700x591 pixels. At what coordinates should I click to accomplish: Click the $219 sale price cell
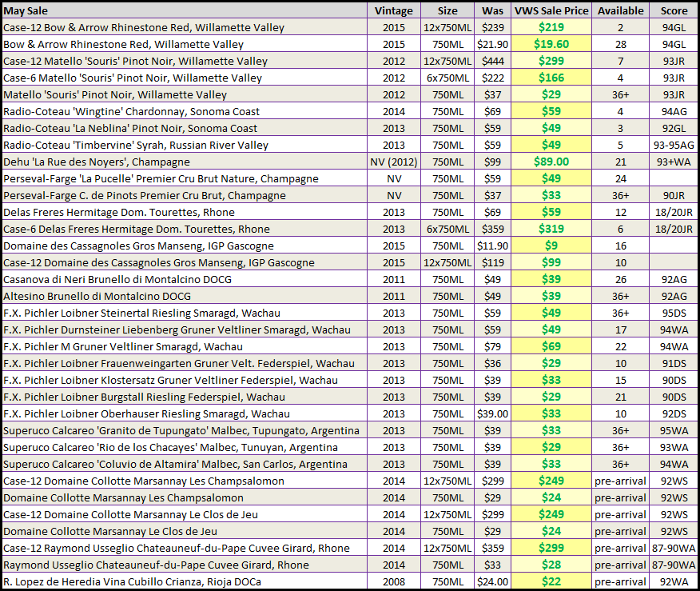(x=551, y=28)
